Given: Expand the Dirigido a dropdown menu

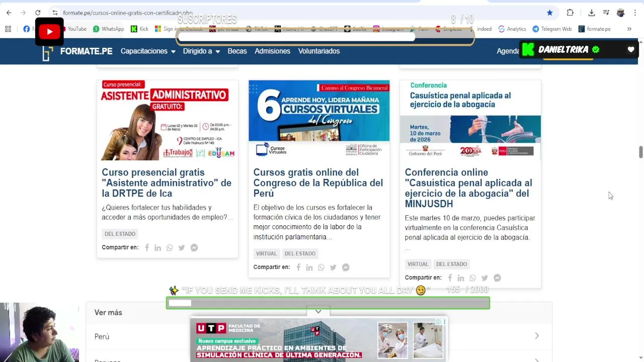Looking at the screenshot, I should click(x=201, y=51).
